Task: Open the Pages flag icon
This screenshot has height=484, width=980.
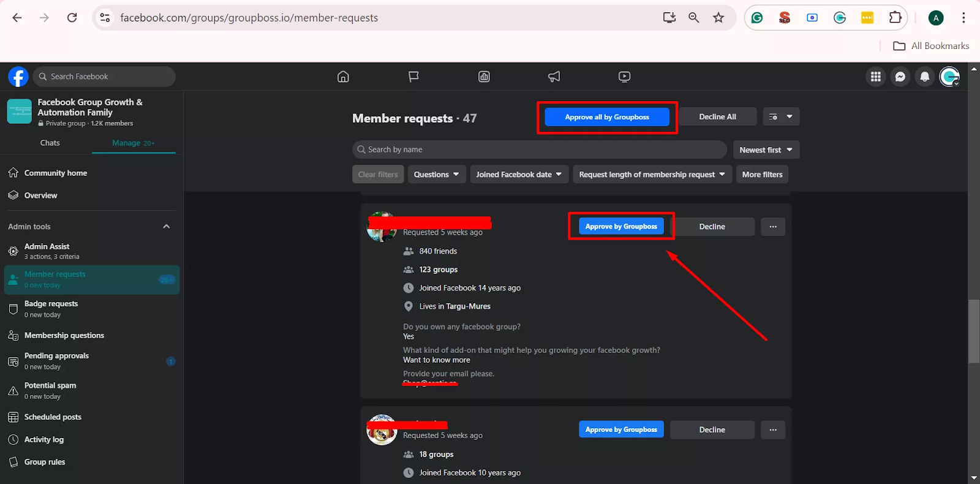Action: click(x=413, y=77)
